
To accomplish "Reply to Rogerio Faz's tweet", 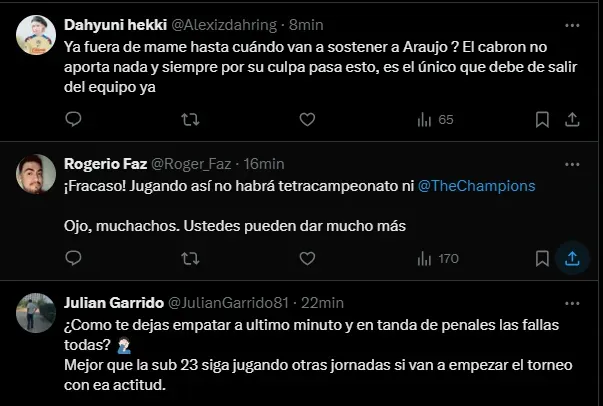I will point(73,258).
